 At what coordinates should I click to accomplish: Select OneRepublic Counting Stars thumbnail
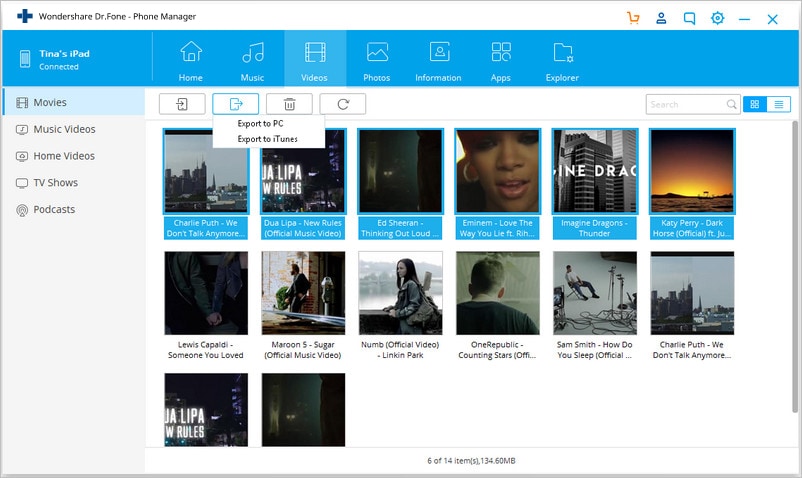click(x=498, y=293)
